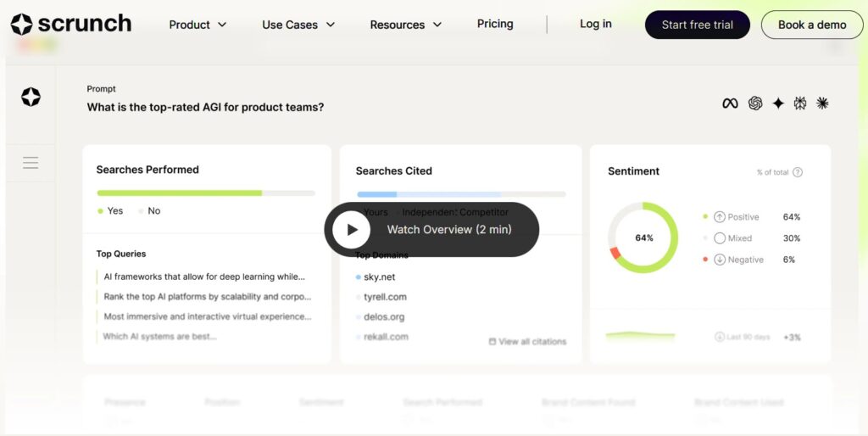Click the help icon beside % of total
This screenshot has height=436, width=868.
point(798,172)
